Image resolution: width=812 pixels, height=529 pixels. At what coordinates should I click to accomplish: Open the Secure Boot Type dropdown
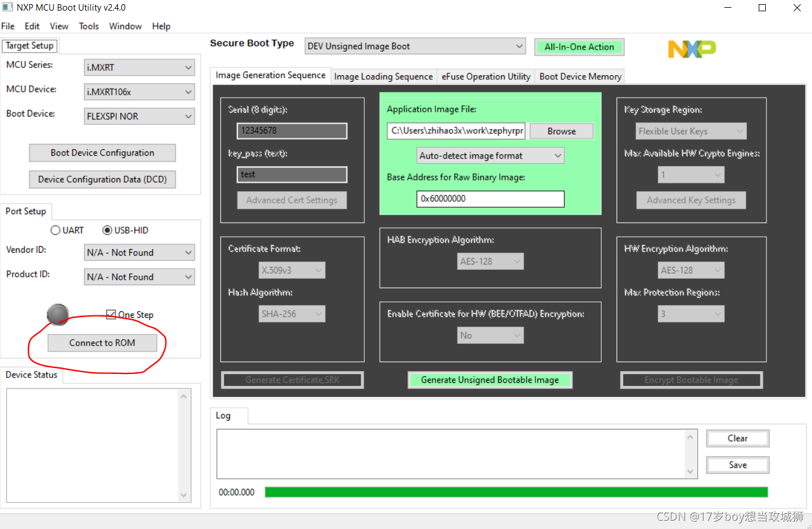coord(415,46)
